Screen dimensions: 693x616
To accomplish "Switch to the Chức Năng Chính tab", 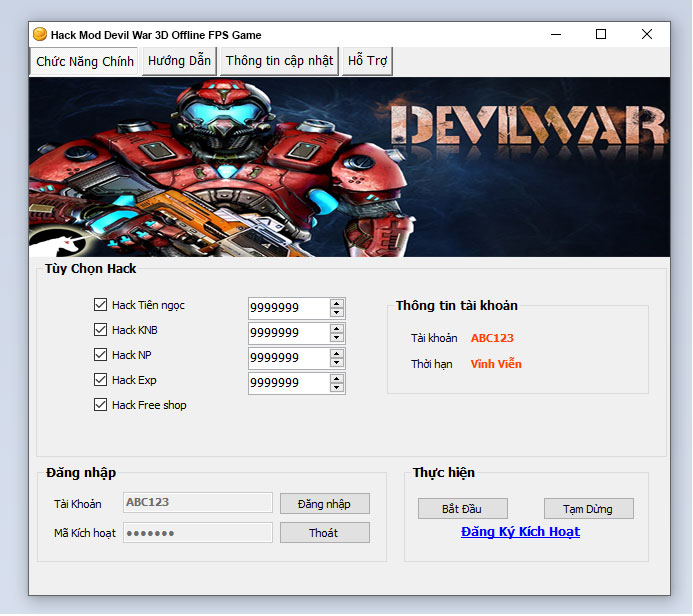I will pos(85,61).
